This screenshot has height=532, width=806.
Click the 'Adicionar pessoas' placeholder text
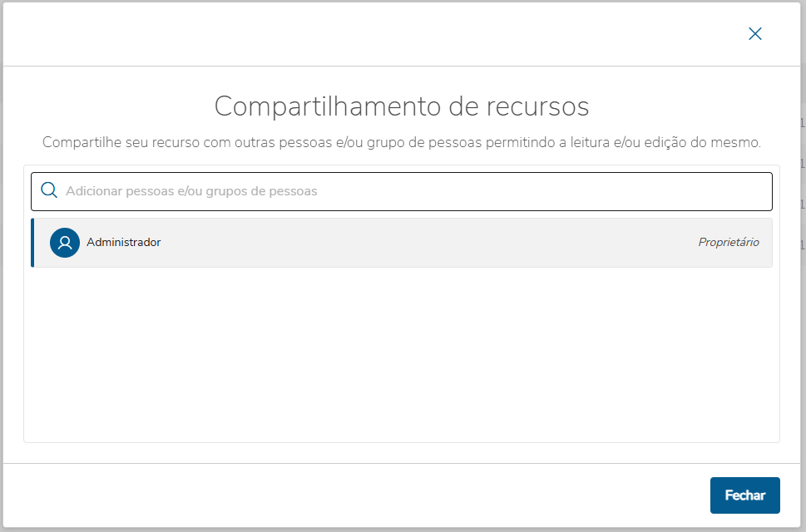tap(191, 191)
